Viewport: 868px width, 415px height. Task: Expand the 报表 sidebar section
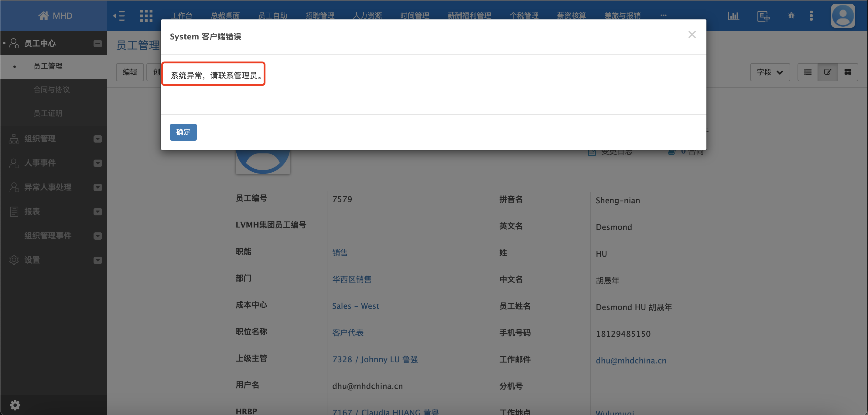(x=97, y=211)
